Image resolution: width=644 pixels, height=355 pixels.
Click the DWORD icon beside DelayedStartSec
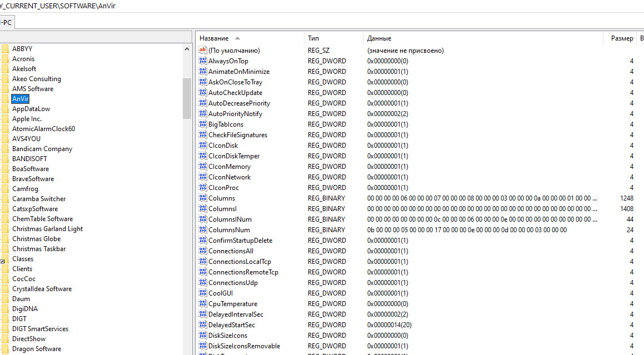click(x=203, y=325)
